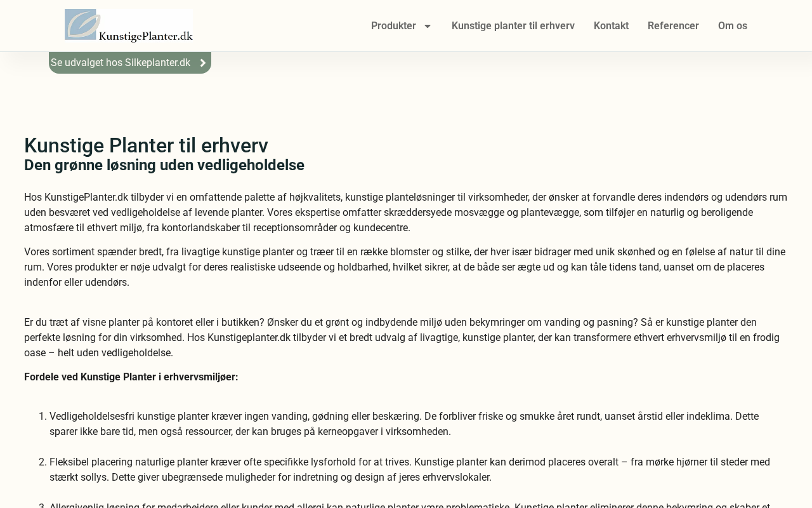Open the Kontakt page
This screenshot has height=508, width=812.
pyautogui.click(x=611, y=26)
